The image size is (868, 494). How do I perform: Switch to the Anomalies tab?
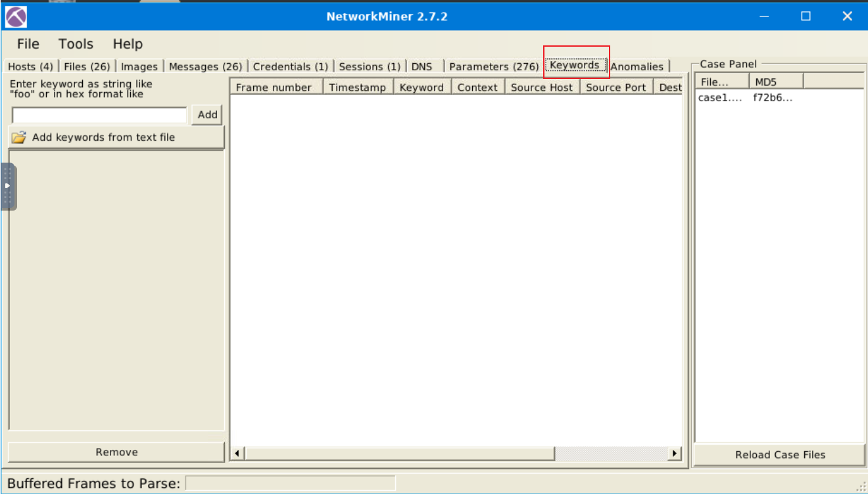click(637, 66)
